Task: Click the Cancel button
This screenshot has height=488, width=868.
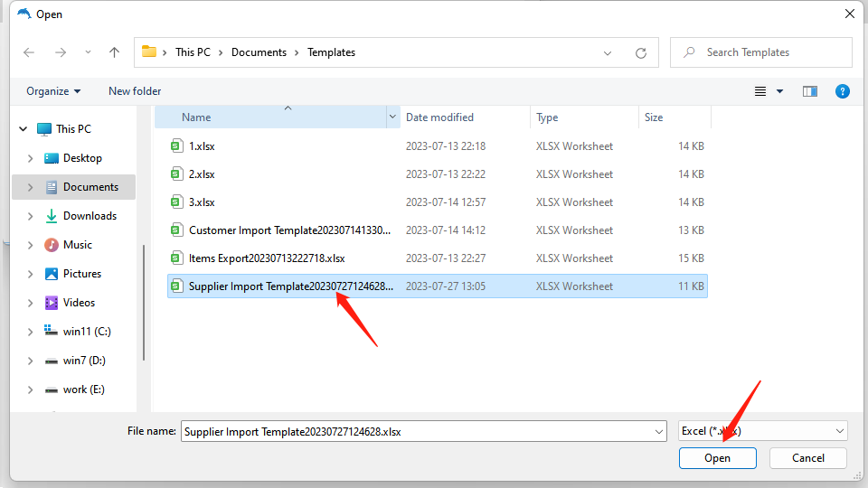Action: coord(807,458)
